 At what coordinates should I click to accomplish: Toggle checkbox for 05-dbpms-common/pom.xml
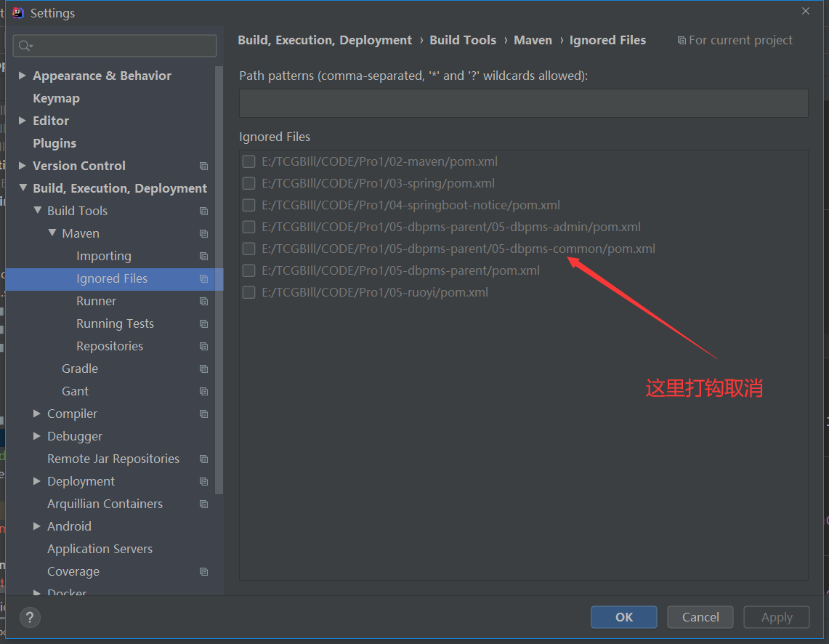248,249
